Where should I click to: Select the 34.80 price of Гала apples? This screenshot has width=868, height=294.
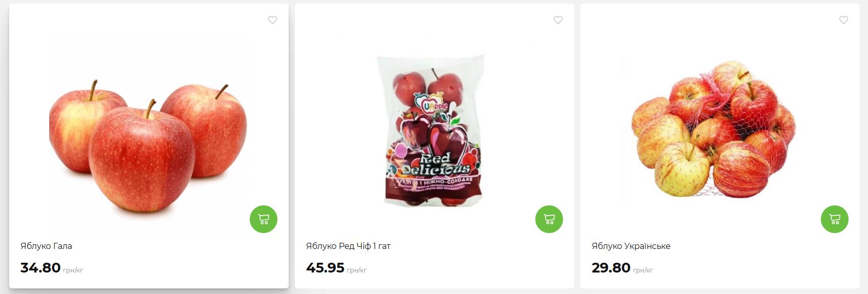point(40,268)
